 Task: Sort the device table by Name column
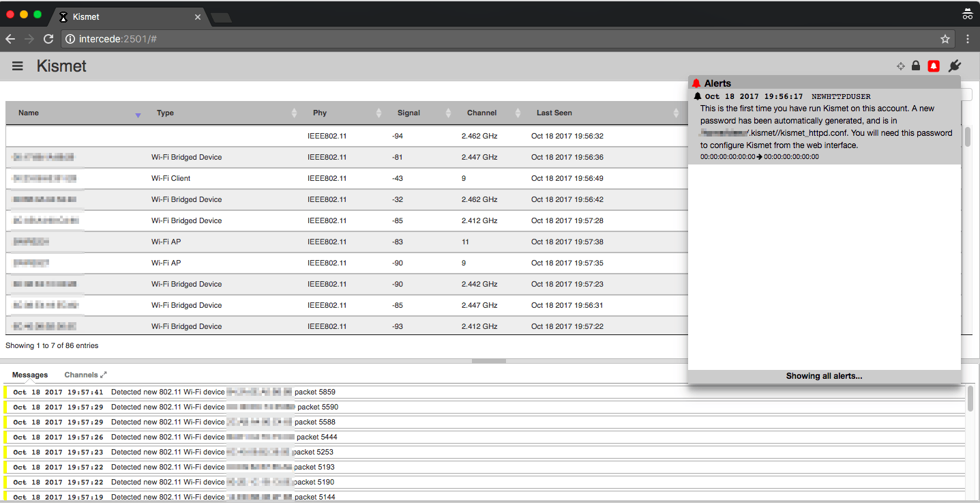click(x=29, y=113)
